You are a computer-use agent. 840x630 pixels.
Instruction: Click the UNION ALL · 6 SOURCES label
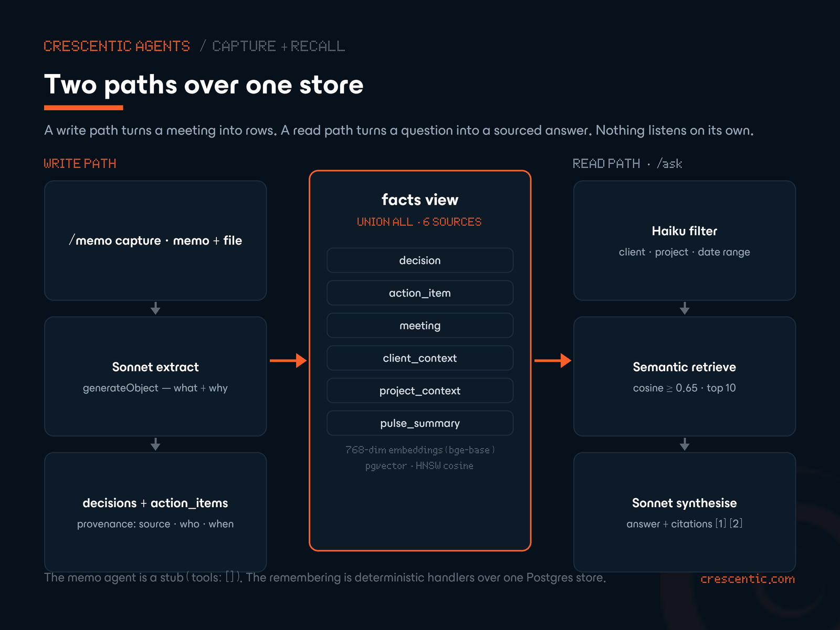(x=419, y=222)
